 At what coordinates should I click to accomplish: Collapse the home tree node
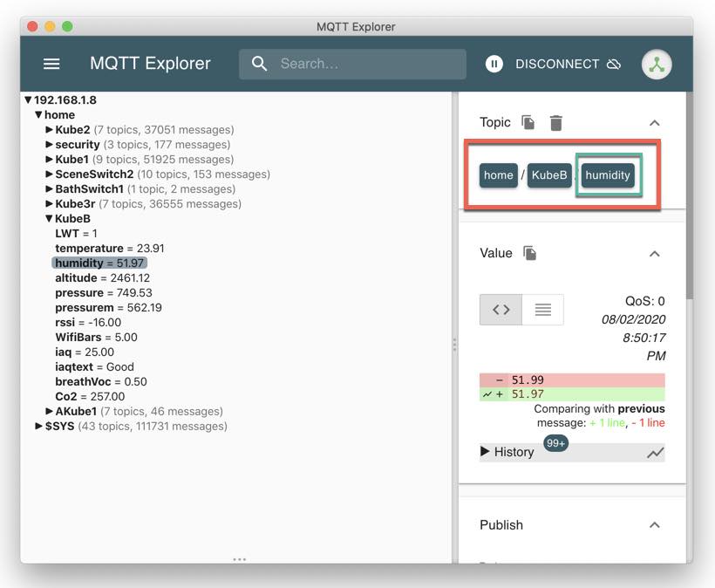(x=39, y=115)
